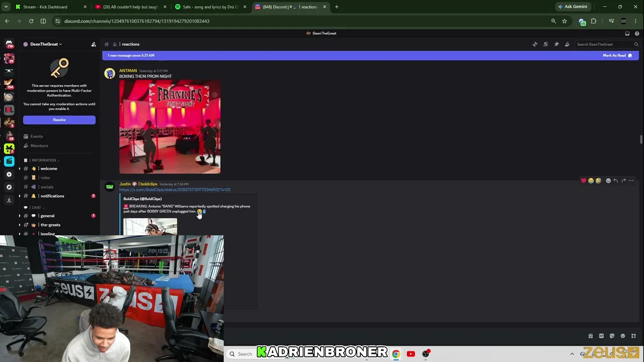This screenshot has width=644, height=362.
Task: Open the sticker picker
Action: click(x=612, y=336)
